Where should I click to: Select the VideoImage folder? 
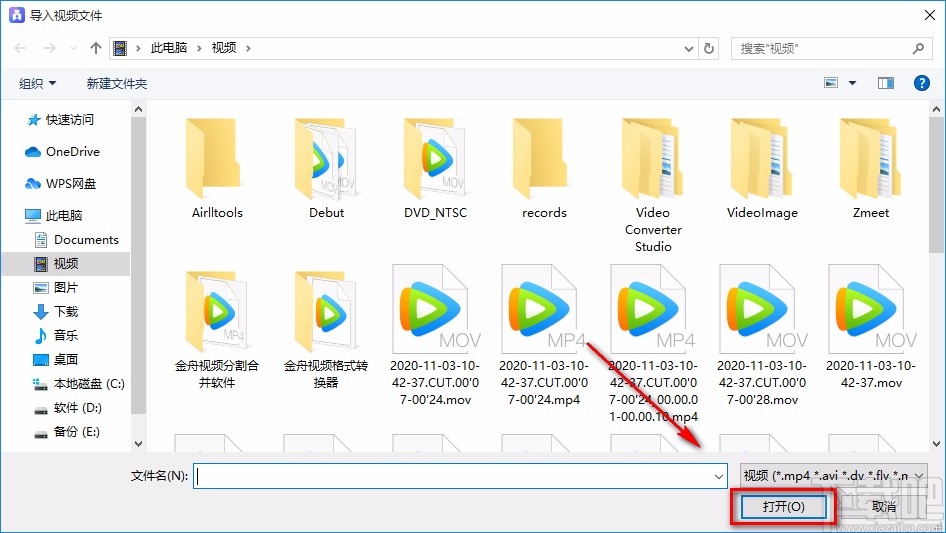pyautogui.click(x=763, y=169)
